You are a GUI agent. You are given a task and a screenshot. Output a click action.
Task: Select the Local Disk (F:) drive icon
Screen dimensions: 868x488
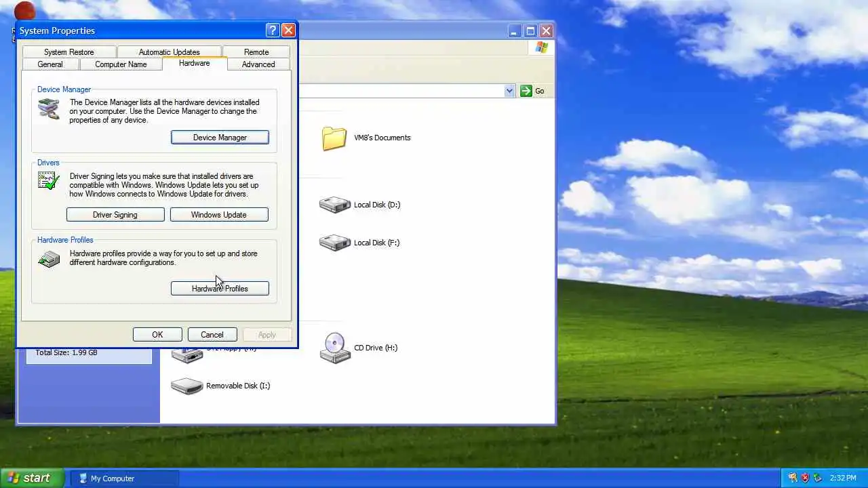[334, 243]
